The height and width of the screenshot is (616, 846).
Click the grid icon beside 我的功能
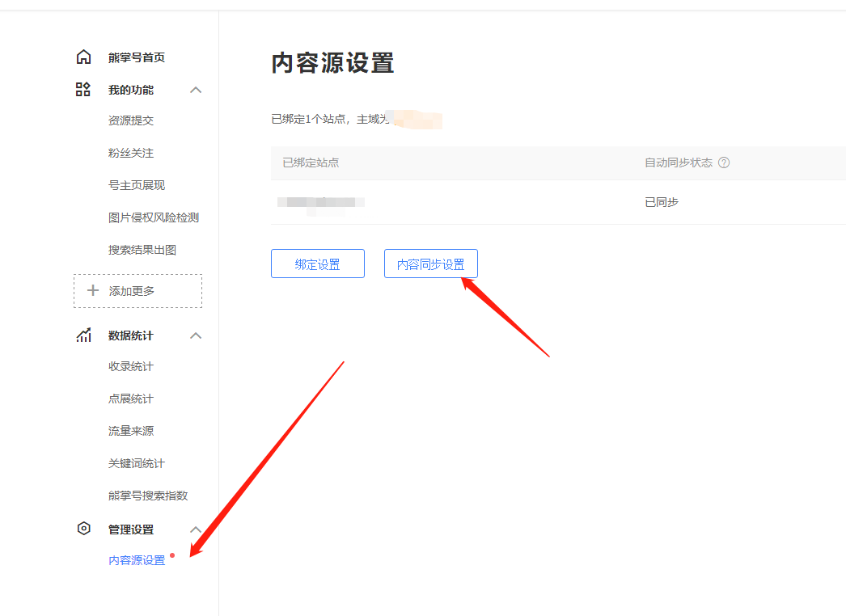tap(83, 90)
